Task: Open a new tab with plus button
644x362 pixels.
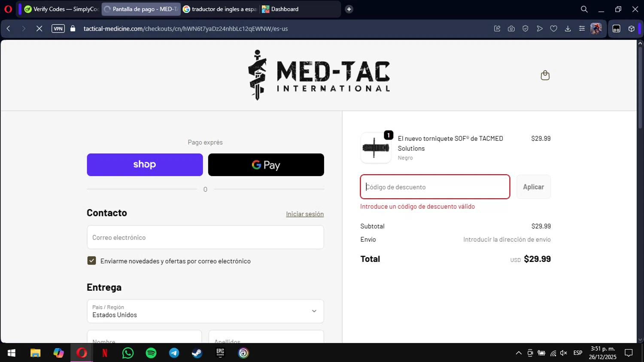Action: [x=349, y=9]
